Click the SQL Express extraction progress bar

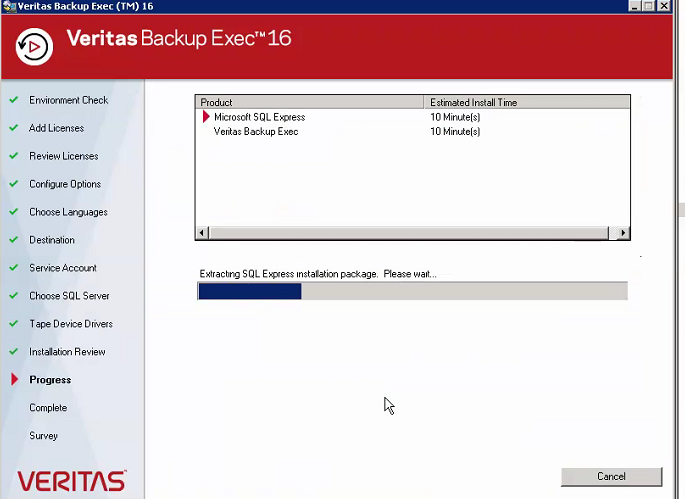click(412, 291)
